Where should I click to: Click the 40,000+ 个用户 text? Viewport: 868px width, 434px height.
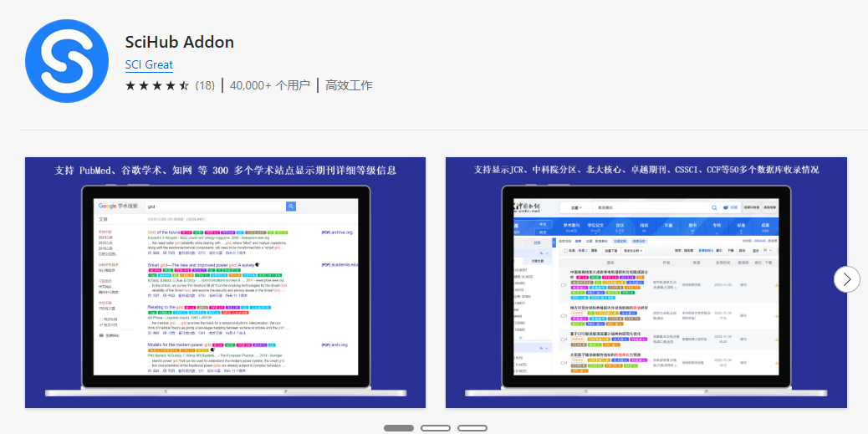click(x=269, y=85)
